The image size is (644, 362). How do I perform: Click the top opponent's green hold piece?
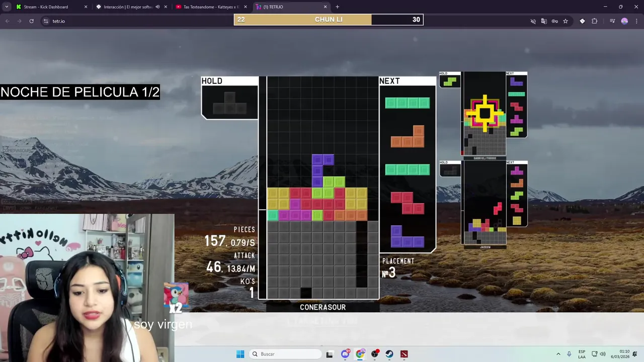(449, 81)
